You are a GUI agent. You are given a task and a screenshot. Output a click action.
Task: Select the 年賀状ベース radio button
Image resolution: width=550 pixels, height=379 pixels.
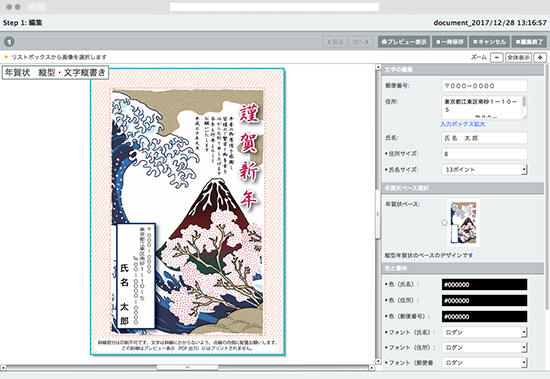click(x=444, y=222)
